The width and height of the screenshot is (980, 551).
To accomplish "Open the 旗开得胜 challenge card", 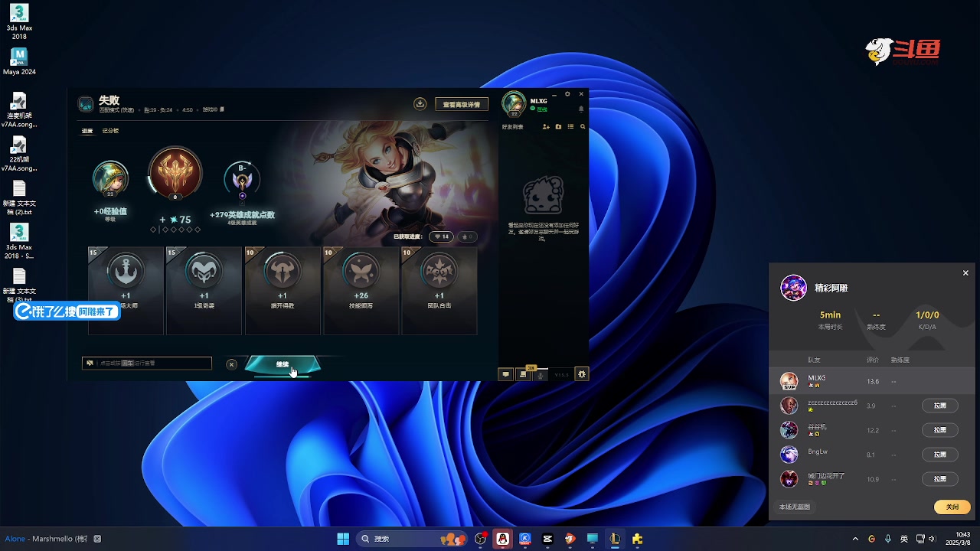I will [x=283, y=290].
